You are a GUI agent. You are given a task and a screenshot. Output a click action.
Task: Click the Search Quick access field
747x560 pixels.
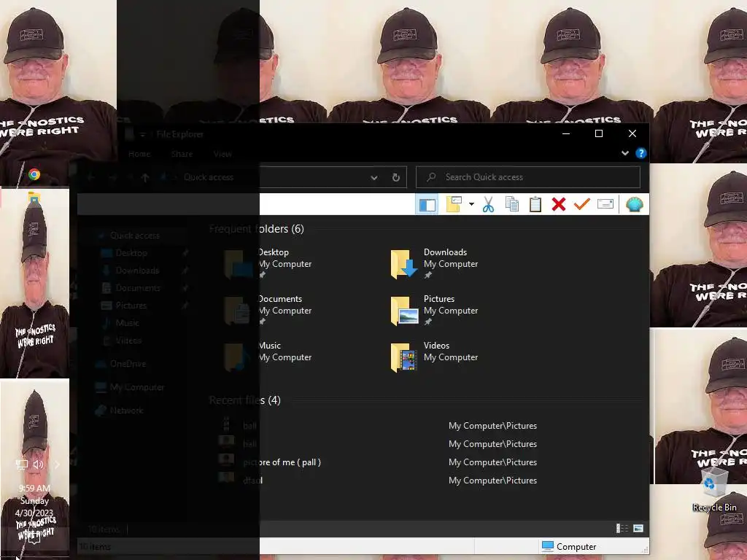[x=528, y=177]
